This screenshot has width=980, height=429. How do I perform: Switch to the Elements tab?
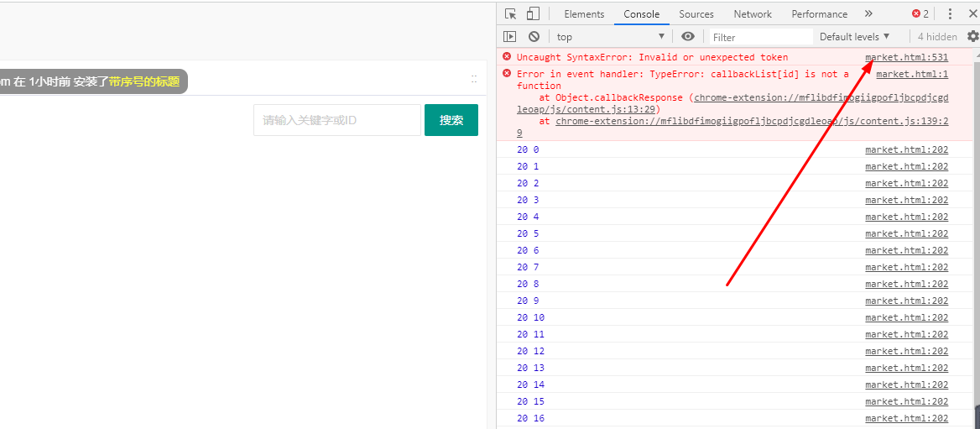[584, 14]
